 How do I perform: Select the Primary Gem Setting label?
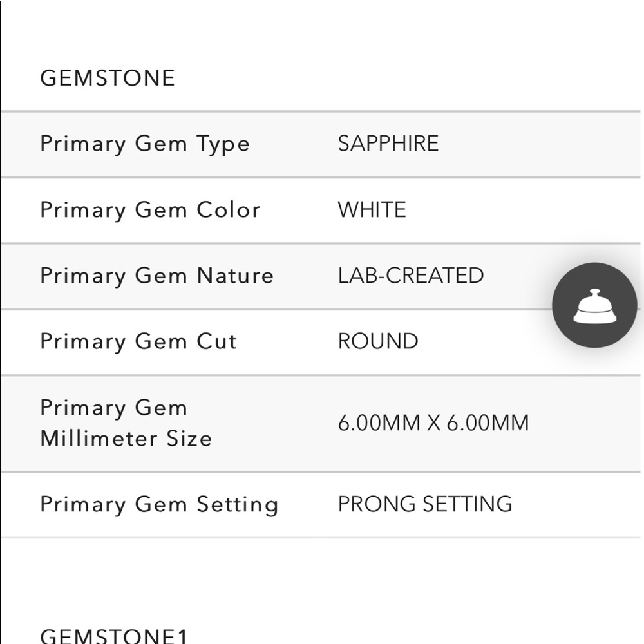(159, 505)
